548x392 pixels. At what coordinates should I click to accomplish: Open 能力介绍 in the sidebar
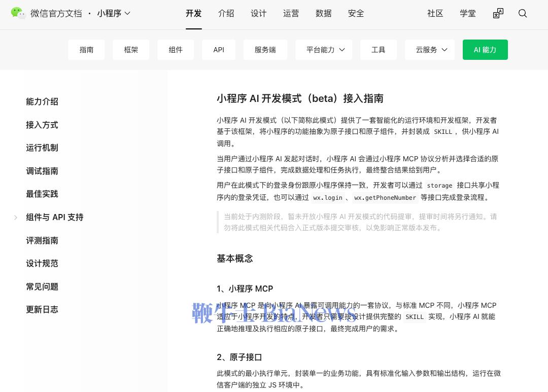[x=42, y=101]
